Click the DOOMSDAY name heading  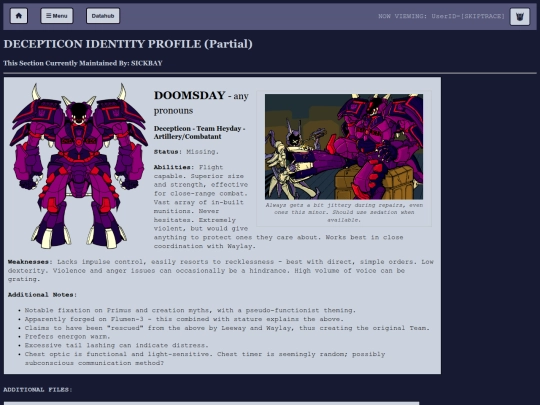(x=189, y=95)
